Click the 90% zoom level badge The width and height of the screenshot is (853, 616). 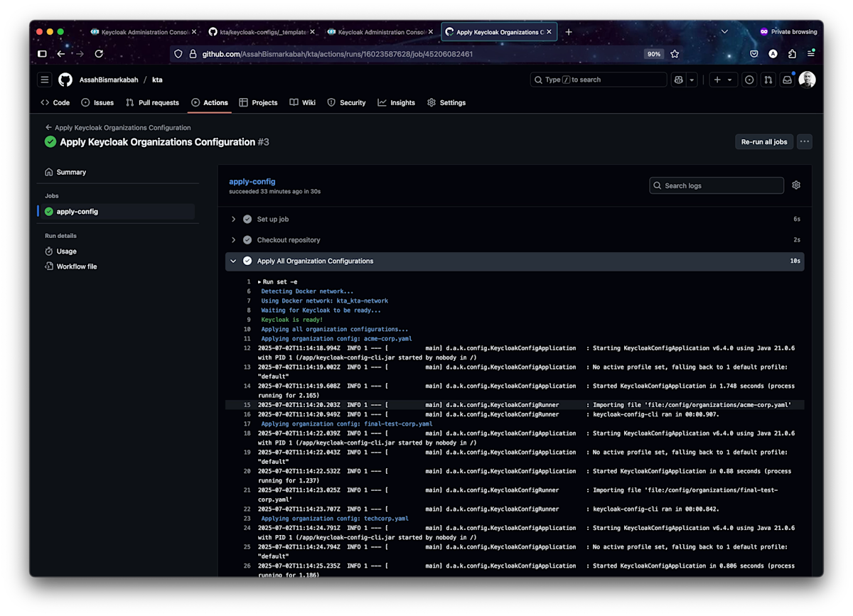point(653,54)
